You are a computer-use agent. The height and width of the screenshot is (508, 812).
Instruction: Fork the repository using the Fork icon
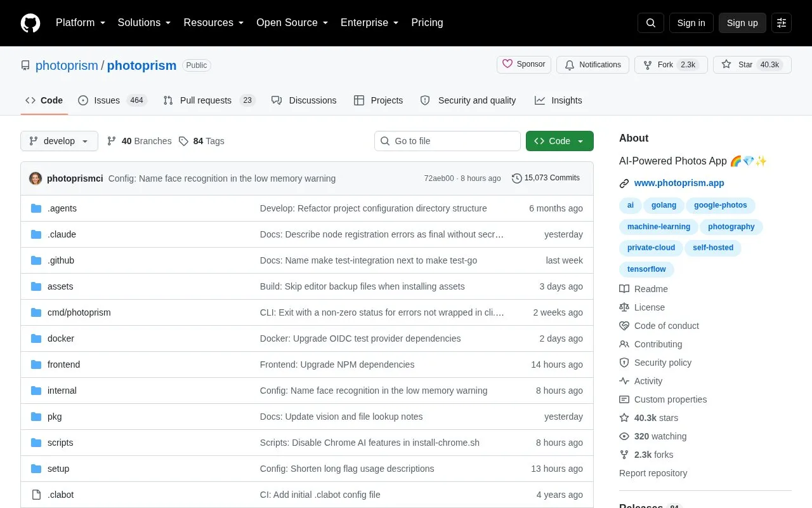click(x=648, y=65)
